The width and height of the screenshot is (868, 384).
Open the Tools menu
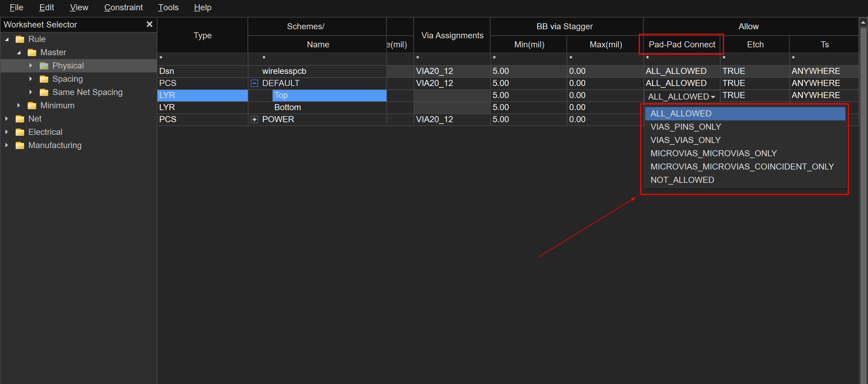click(168, 8)
